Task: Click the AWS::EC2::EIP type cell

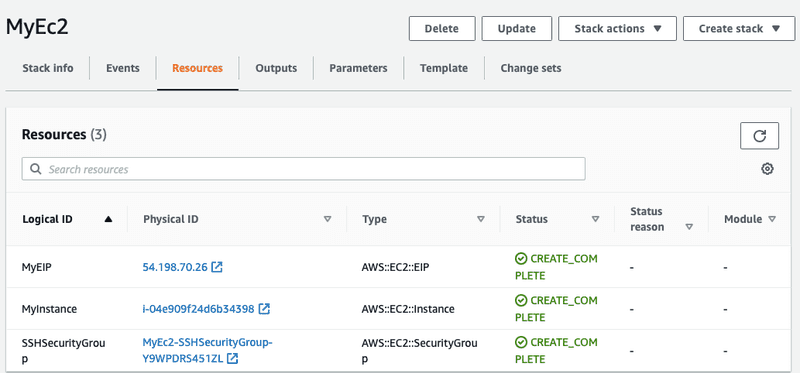Action: (395, 267)
